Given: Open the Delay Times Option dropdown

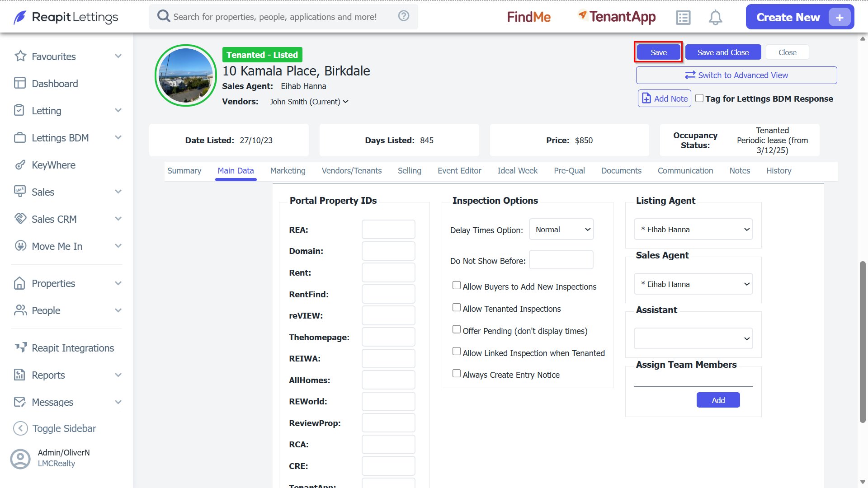Looking at the screenshot, I should click(561, 230).
